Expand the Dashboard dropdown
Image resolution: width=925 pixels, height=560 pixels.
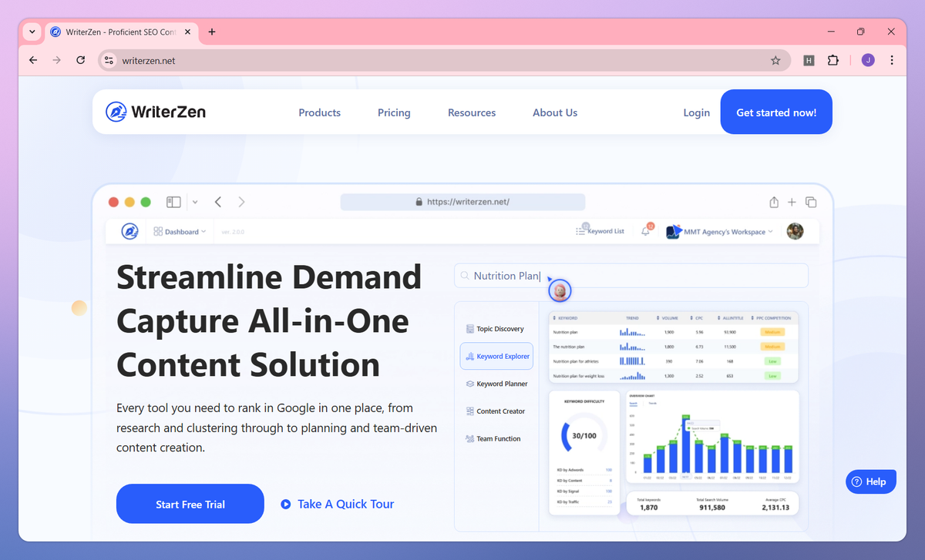(180, 231)
